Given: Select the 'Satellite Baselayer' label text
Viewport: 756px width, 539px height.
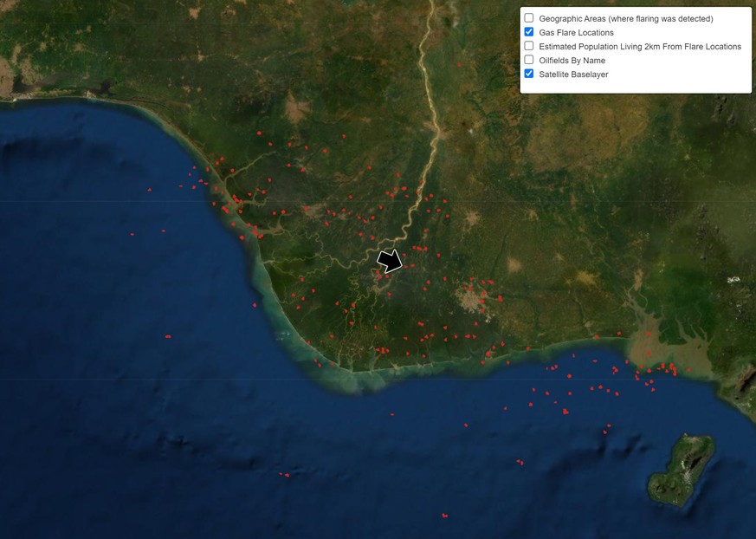Looking at the screenshot, I should click(x=573, y=75).
